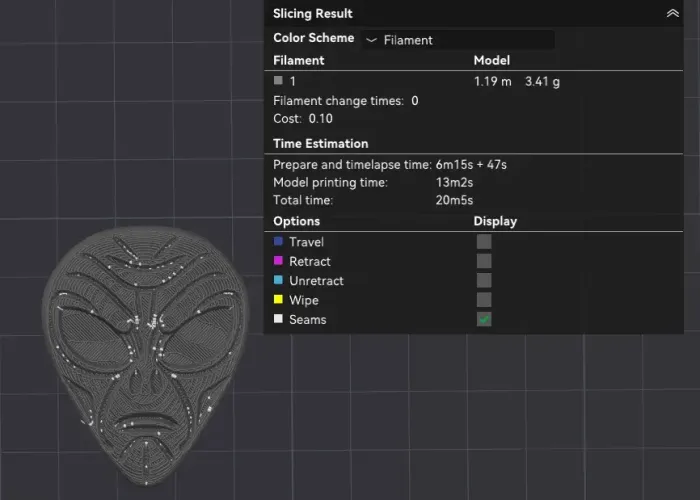The height and width of the screenshot is (500, 700).
Task: Click the Slicing Result panel title
Action: tap(312, 14)
